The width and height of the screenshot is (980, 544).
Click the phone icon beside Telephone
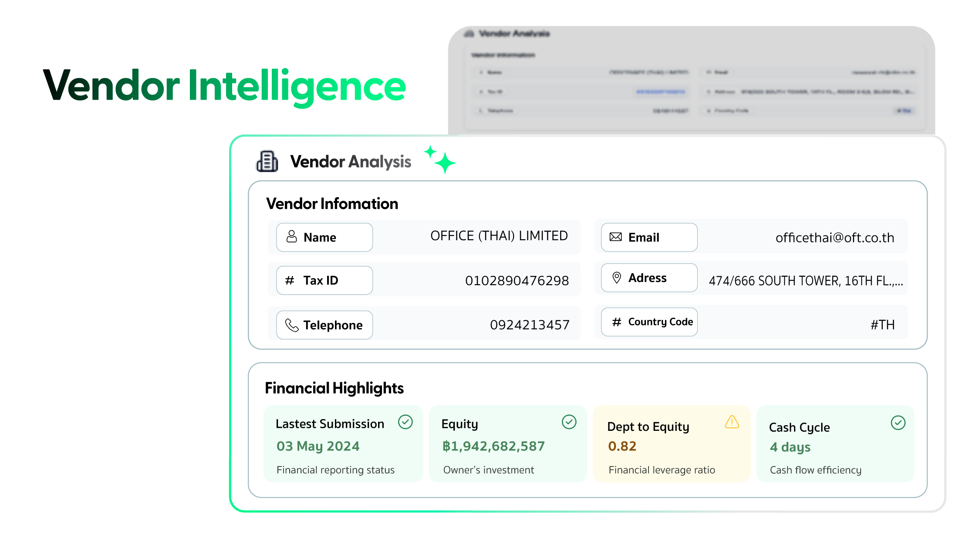click(x=291, y=325)
